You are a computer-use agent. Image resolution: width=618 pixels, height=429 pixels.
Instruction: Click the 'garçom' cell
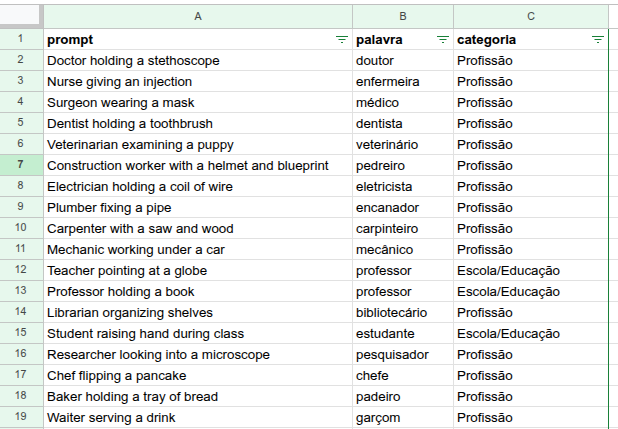(403, 418)
